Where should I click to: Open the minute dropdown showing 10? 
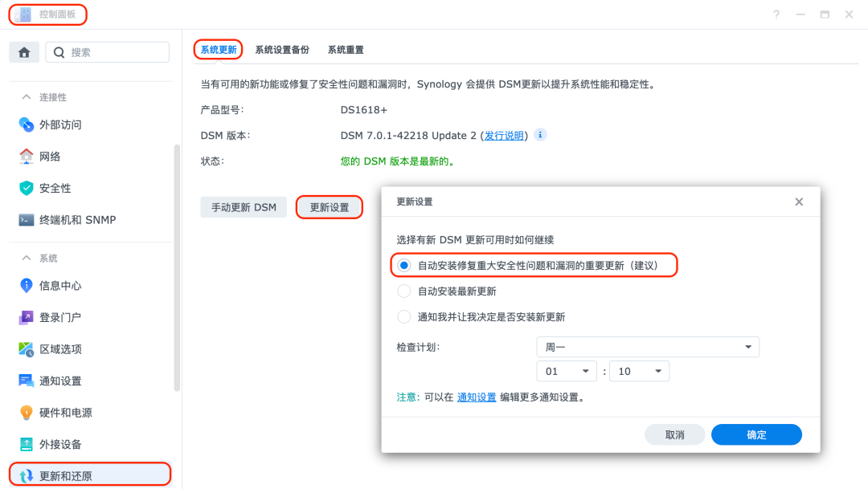639,371
